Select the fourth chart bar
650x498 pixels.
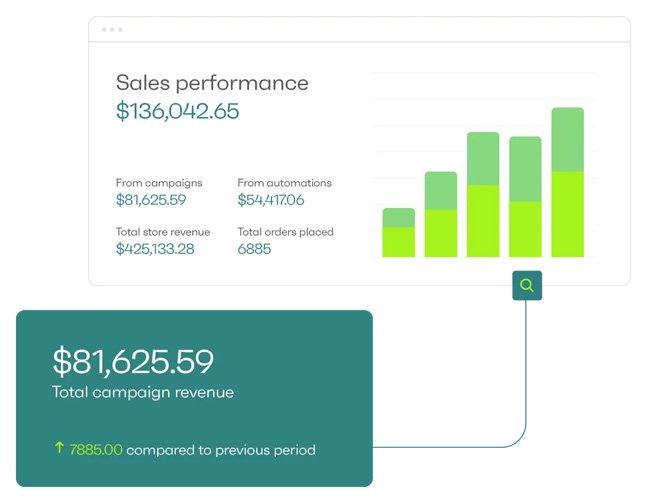525,197
